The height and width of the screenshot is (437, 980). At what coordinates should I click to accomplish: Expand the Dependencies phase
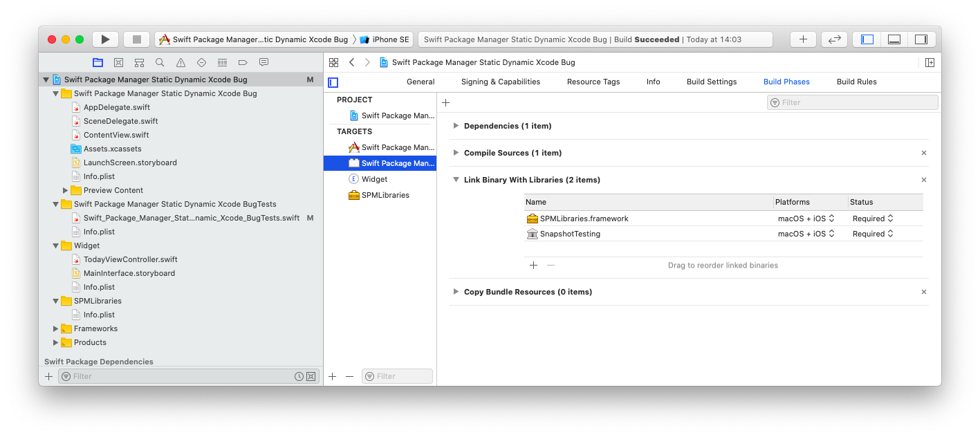[456, 126]
